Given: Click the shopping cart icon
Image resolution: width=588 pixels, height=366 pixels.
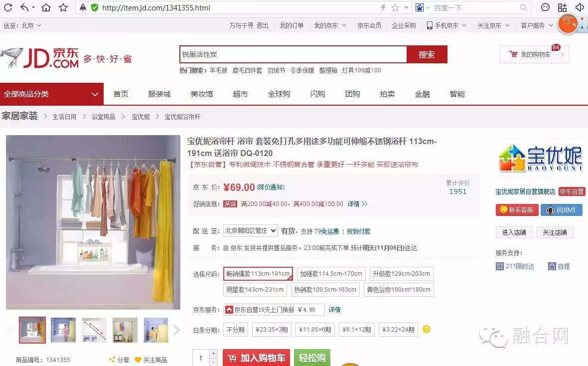Looking at the screenshot, I should coord(513,54).
